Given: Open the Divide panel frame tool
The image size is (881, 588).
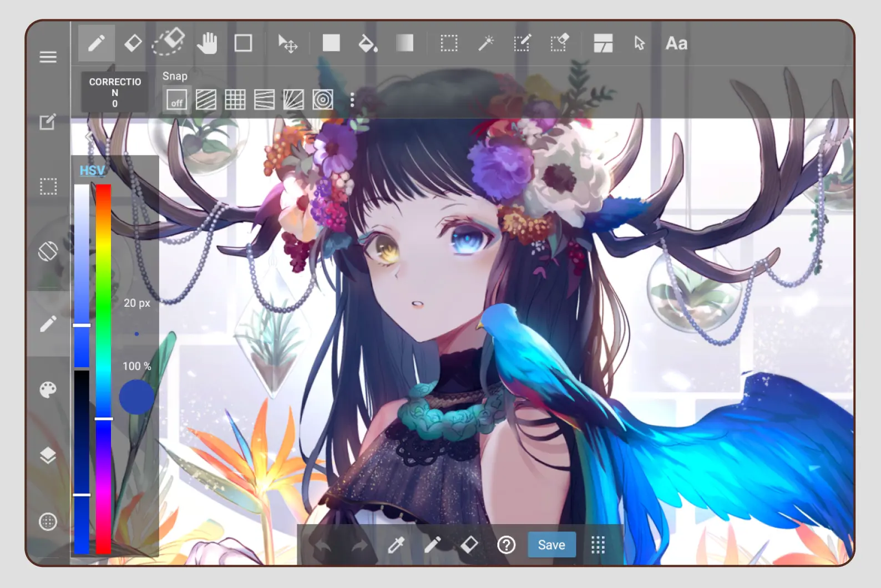Looking at the screenshot, I should 603,43.
